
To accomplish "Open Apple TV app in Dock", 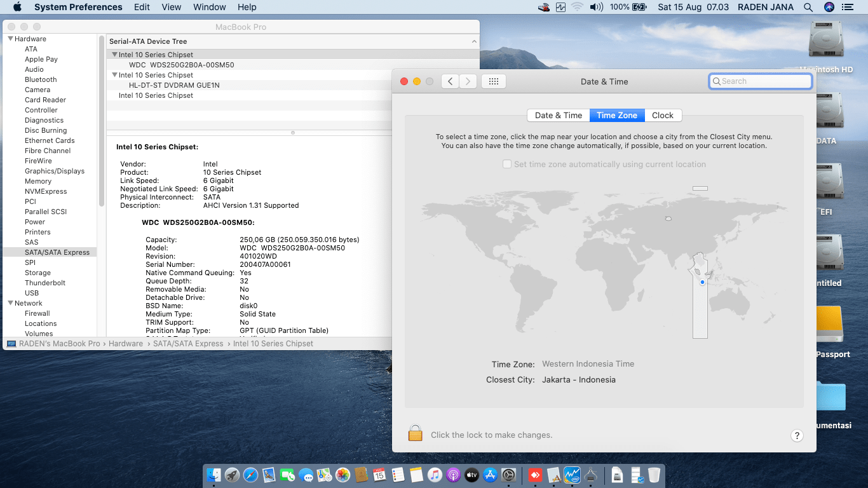I will pos(472,475).
